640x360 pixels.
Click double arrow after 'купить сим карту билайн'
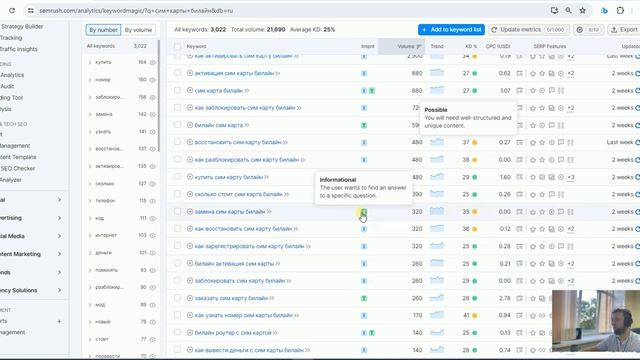[266, 177]
